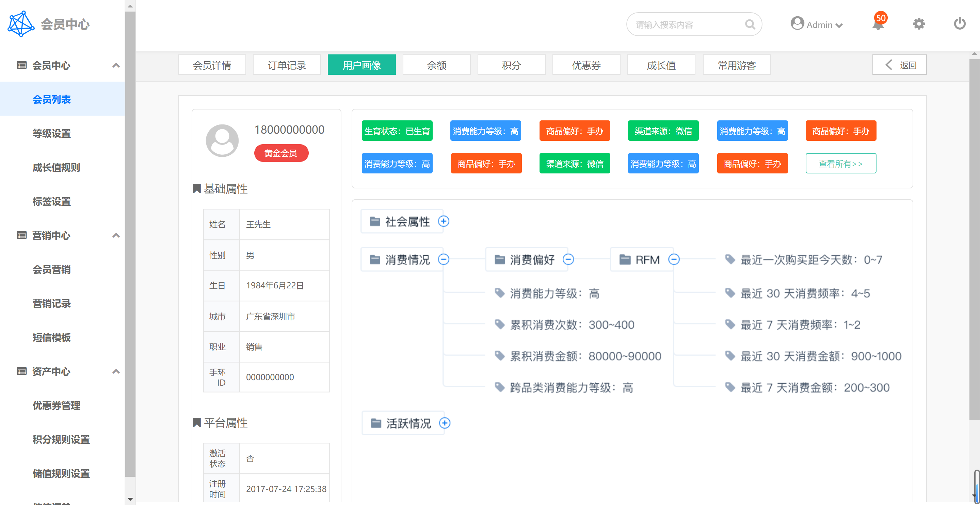This screenshot has height=505, width=980.
Task: Click the 消费情况 folder icon
Action: point(375,259)
